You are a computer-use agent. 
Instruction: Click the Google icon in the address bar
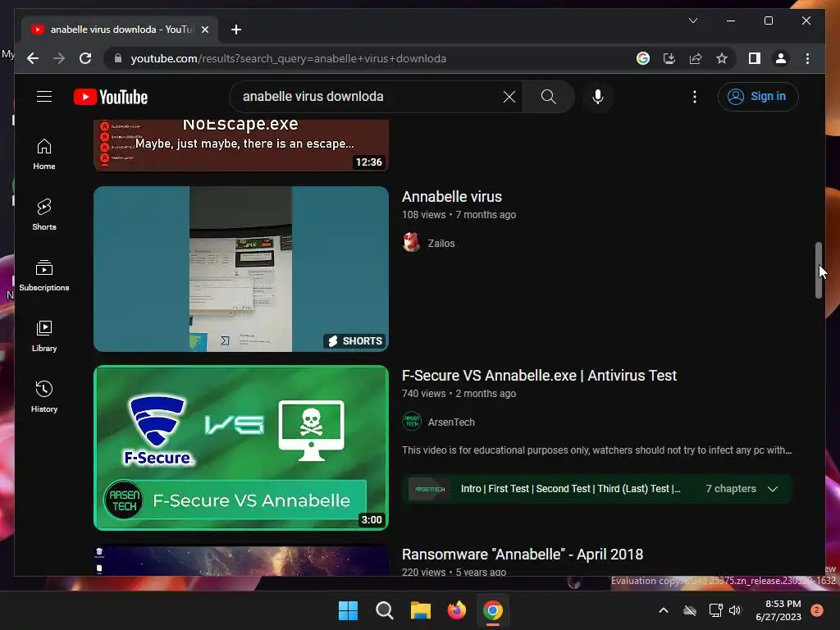pyautogui.click(x=643, y=58)
